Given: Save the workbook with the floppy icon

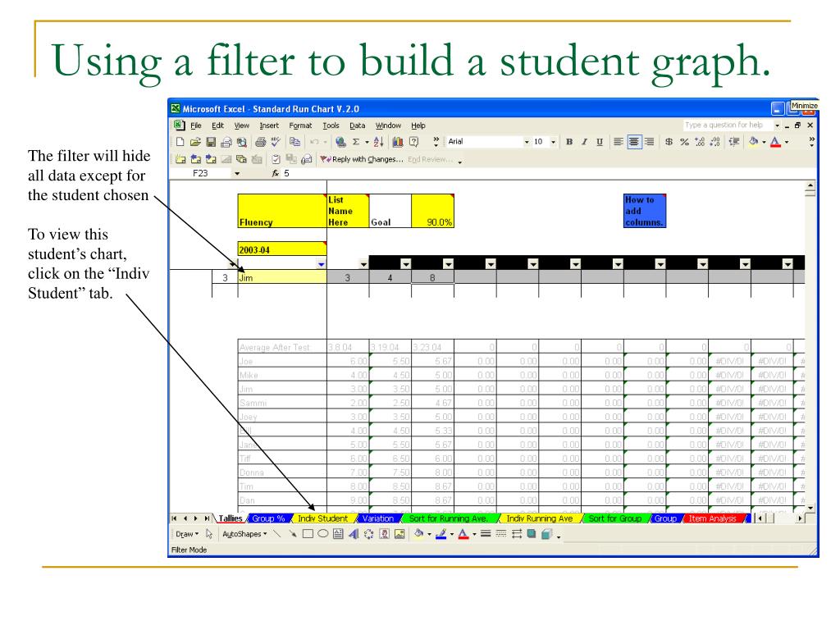Looking at the screenshot, I should (211, 142).
